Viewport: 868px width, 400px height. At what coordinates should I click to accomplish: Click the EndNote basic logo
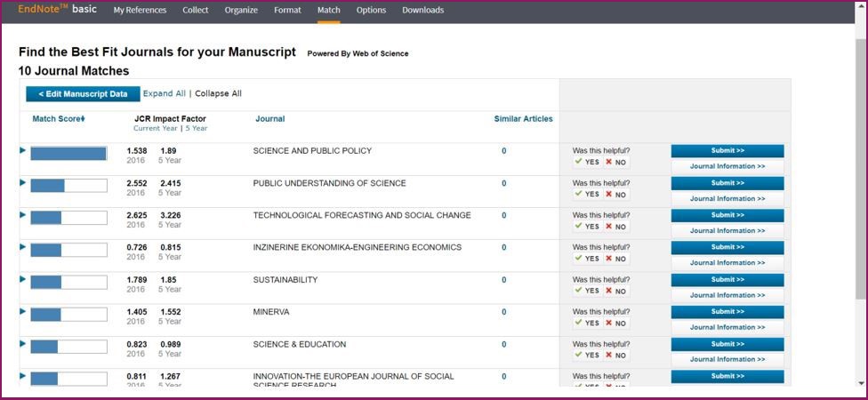(57, 10)
